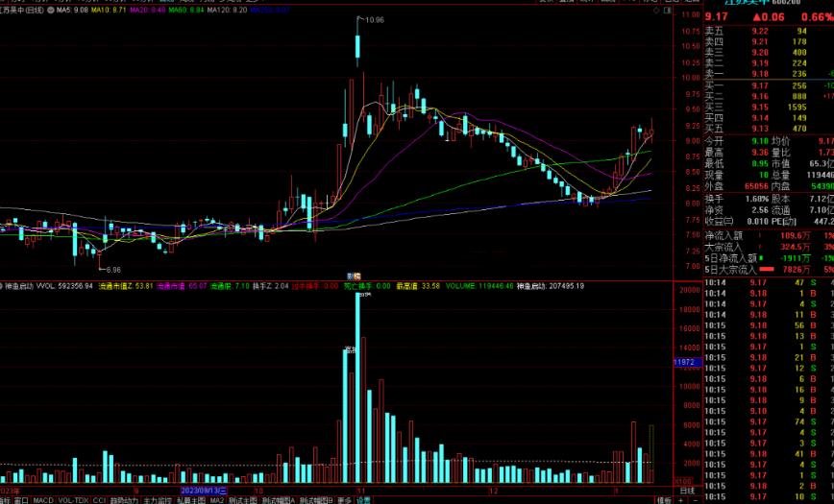834x504 pixels.
Task: Switch to the VOL-TDX indicator tab
Action: (73, 500)
